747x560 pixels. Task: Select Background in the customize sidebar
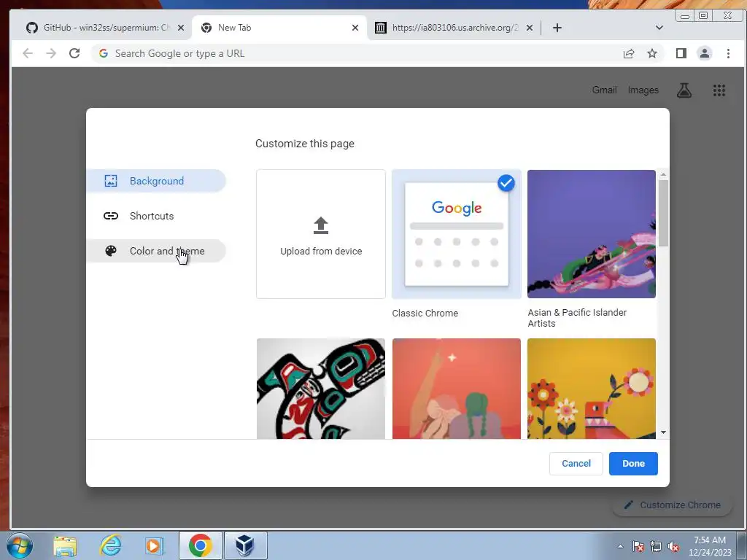point(156,181)
